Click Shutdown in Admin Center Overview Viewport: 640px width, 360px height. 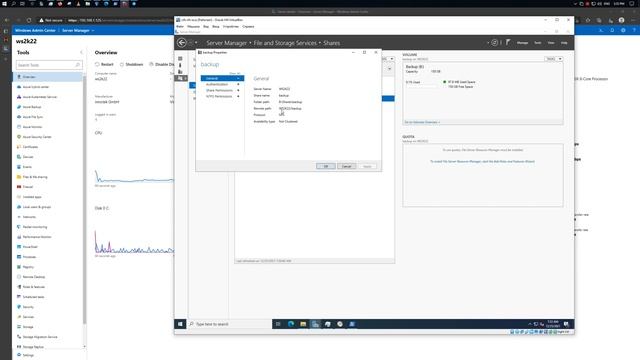pyautogui.click(x=131, y=64)
